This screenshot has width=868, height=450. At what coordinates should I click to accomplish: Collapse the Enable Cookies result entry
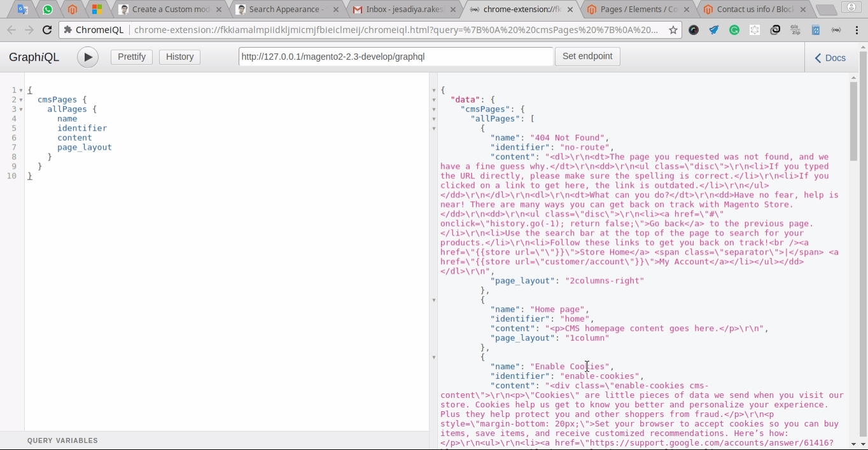coord(435,358)
